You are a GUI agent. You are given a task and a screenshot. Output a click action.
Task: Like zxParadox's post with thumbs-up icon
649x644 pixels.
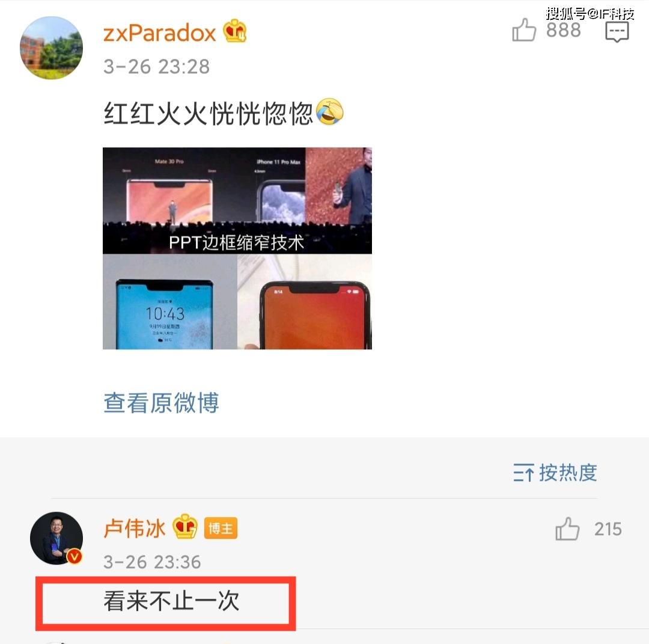coord(524,30)
